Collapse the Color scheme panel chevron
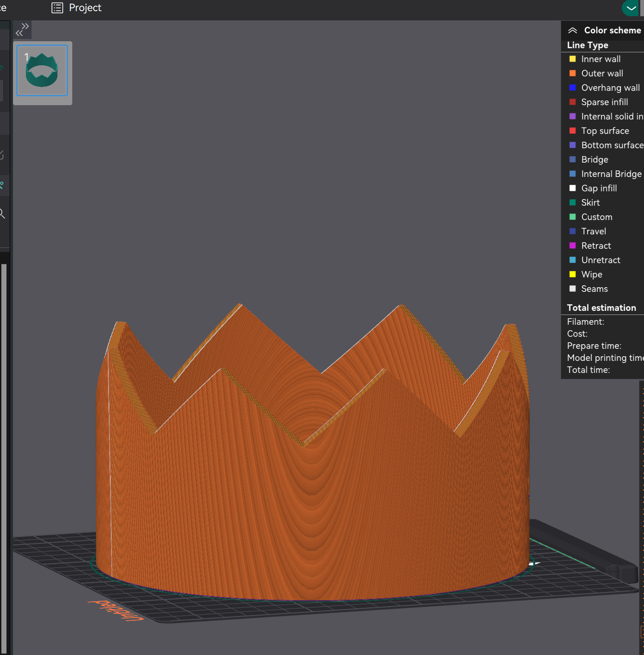This screenshot has height=655, width=644. (x=573, y=31)
